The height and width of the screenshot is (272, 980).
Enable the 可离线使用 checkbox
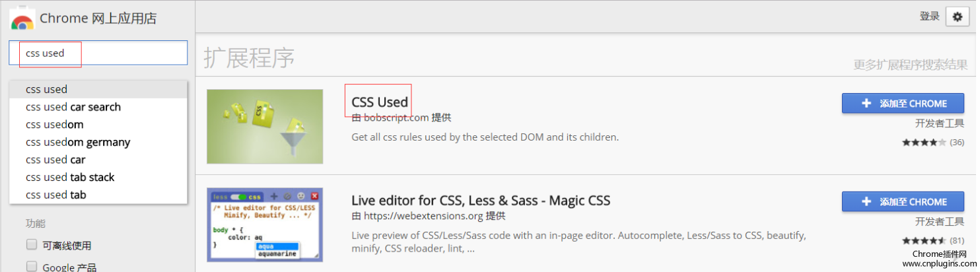(32, 245)
